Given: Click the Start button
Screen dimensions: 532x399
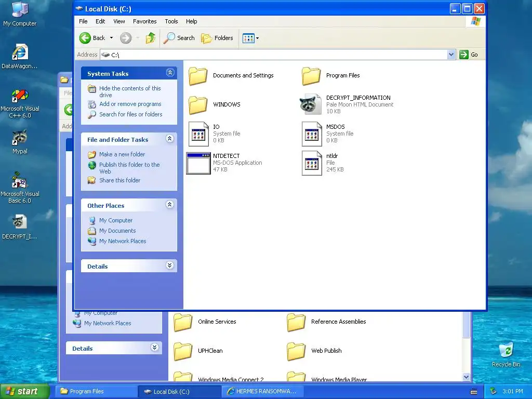Looking at the screenshot, I should [25, 392].
